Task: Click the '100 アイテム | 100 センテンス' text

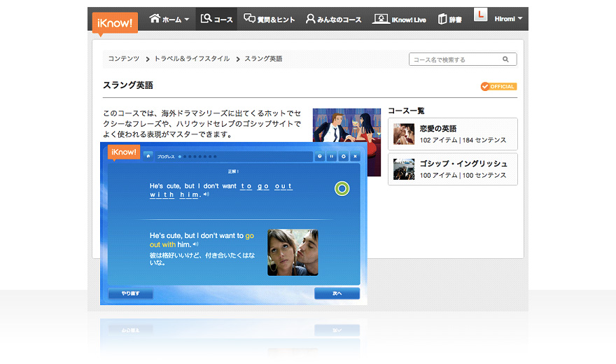Action: tap(463, 175)
